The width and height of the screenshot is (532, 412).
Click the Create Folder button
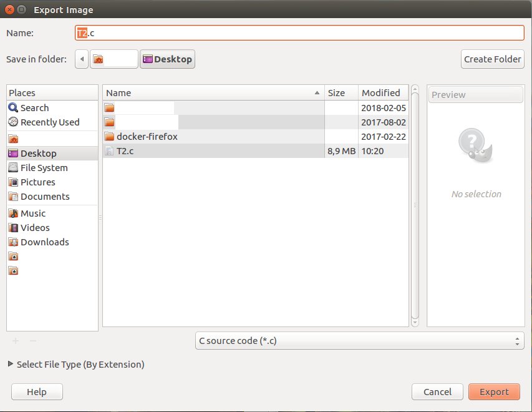pyautogui.click(x=492, y=59)
